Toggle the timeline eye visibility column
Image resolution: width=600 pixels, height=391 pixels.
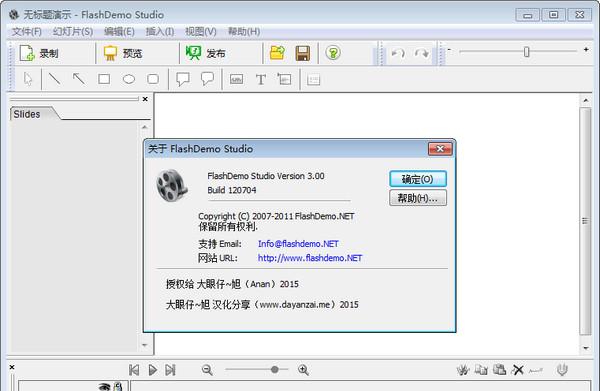point(104,386)
